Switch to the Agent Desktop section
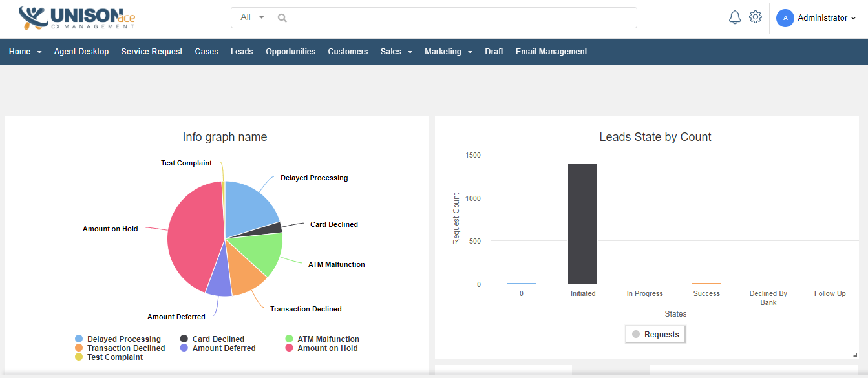The image size is (868, 378). (81, 51)
